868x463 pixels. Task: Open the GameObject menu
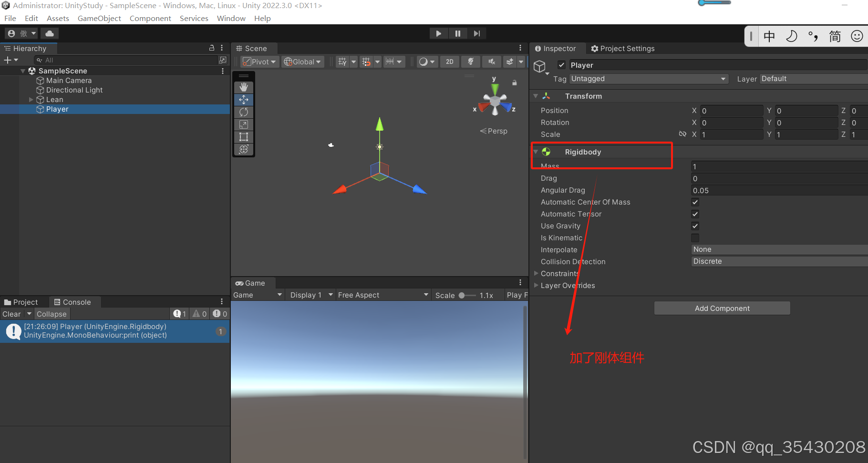tap(99, 18)
